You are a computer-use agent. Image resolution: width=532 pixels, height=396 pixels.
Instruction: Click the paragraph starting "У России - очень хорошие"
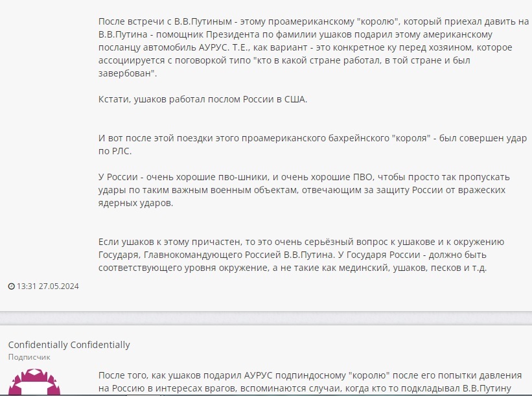pyautogui.click(x=304, y=190)
